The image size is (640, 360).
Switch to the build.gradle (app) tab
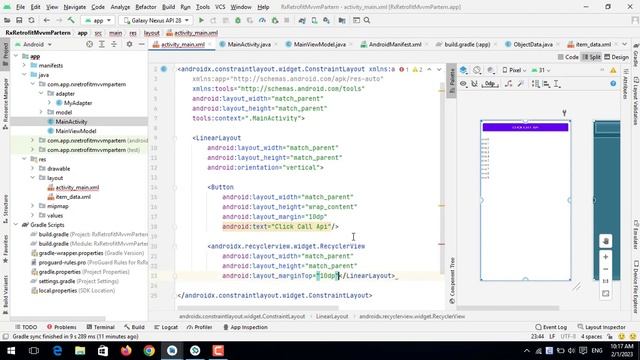click(x=467, y=44)
